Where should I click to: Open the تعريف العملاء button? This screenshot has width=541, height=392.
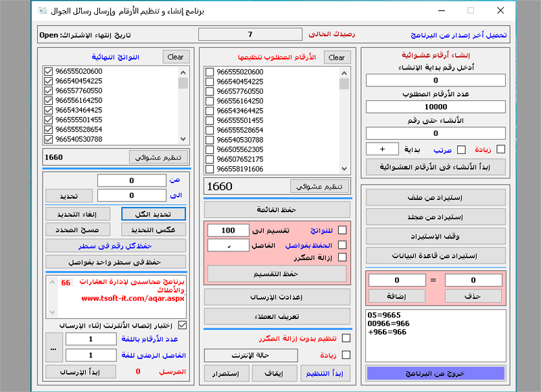[277, 316]
